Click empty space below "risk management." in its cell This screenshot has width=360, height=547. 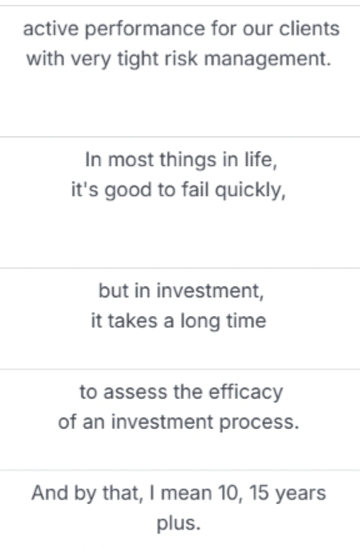180,103
